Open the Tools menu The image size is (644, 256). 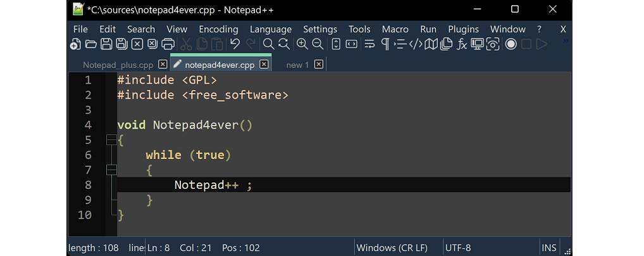[x=359, y=29]
